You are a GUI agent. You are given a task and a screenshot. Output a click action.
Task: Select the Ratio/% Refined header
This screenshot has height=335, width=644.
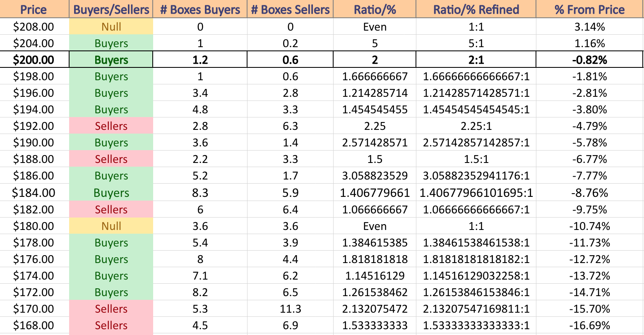[476, 9]
